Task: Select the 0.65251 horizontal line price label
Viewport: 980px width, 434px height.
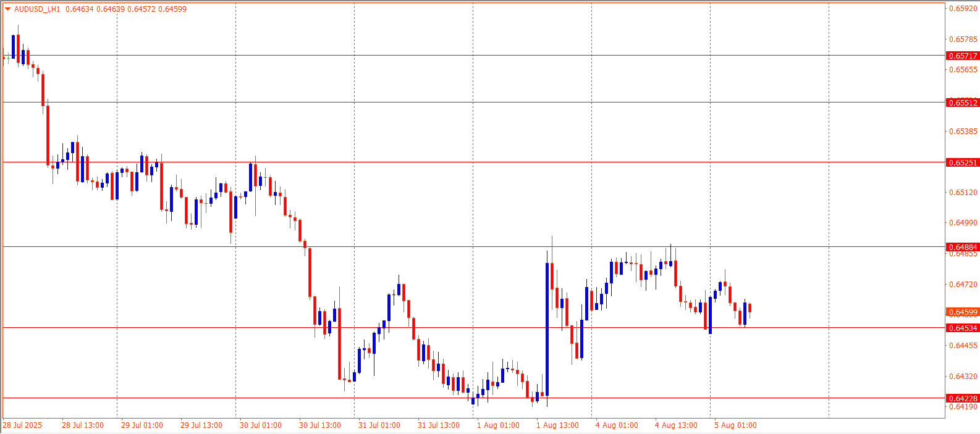Action: click(963, 162)
